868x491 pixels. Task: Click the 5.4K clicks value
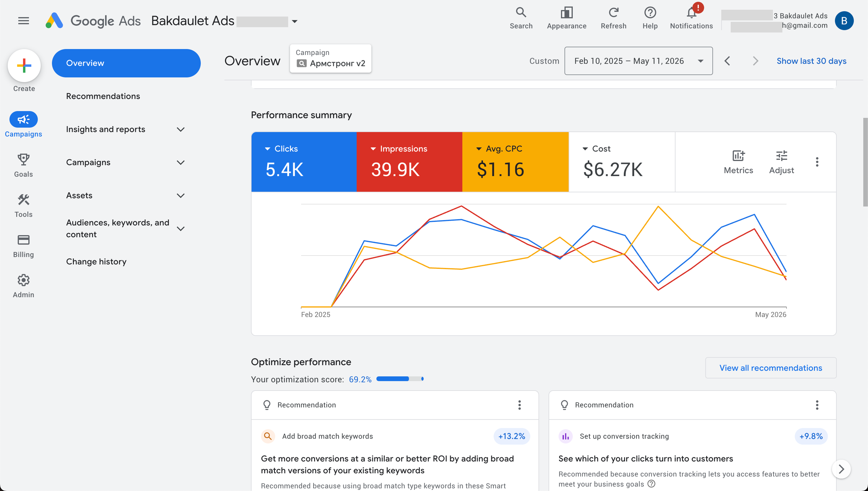point(284,169)
